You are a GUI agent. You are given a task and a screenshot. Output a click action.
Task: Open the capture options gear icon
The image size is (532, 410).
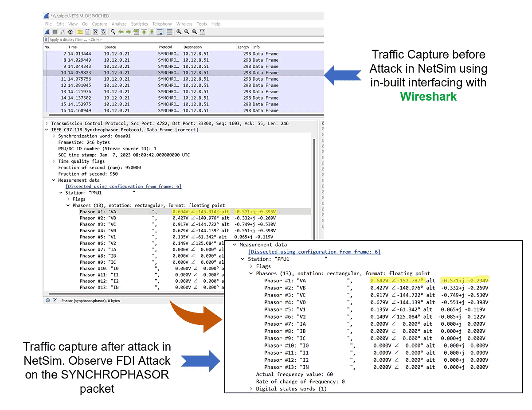pyautogui.click(x=70, y=32)
